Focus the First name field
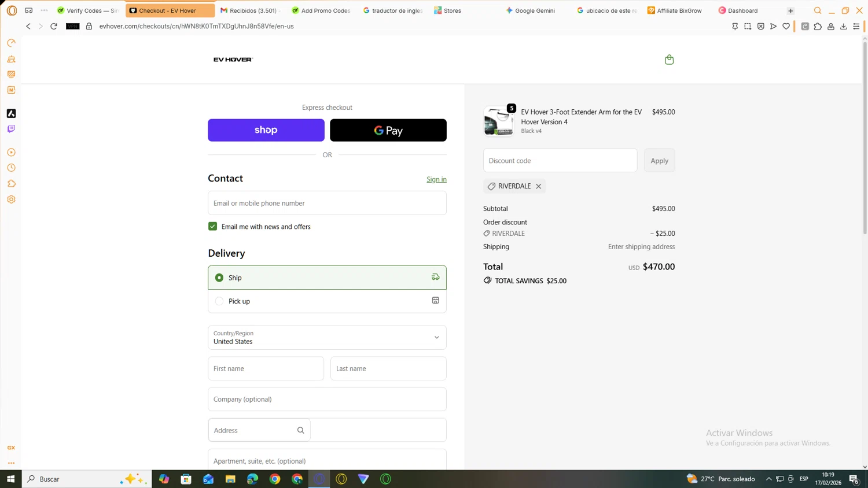The height and width of the screenshot is (488, 868). point(266,368)
